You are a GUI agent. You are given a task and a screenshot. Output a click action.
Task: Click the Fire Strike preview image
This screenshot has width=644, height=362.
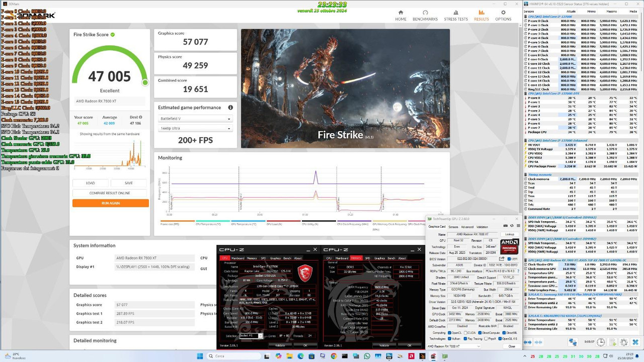345,88
